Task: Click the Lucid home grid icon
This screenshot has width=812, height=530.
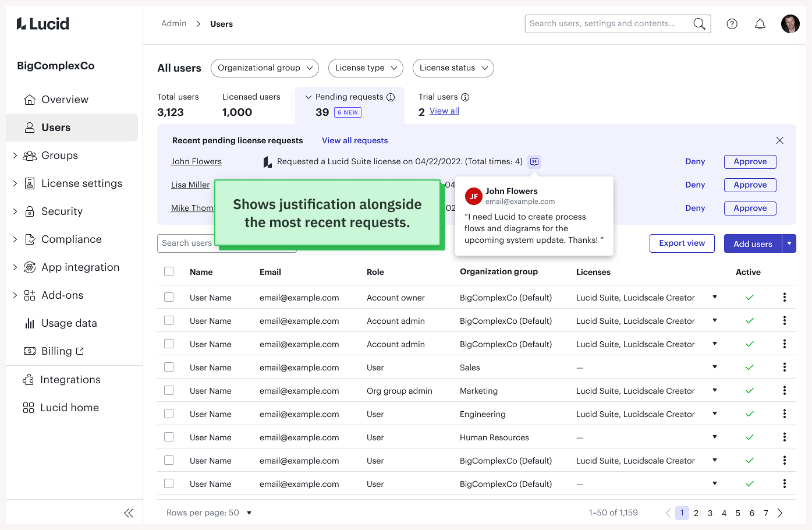Action: pos(29,408)
